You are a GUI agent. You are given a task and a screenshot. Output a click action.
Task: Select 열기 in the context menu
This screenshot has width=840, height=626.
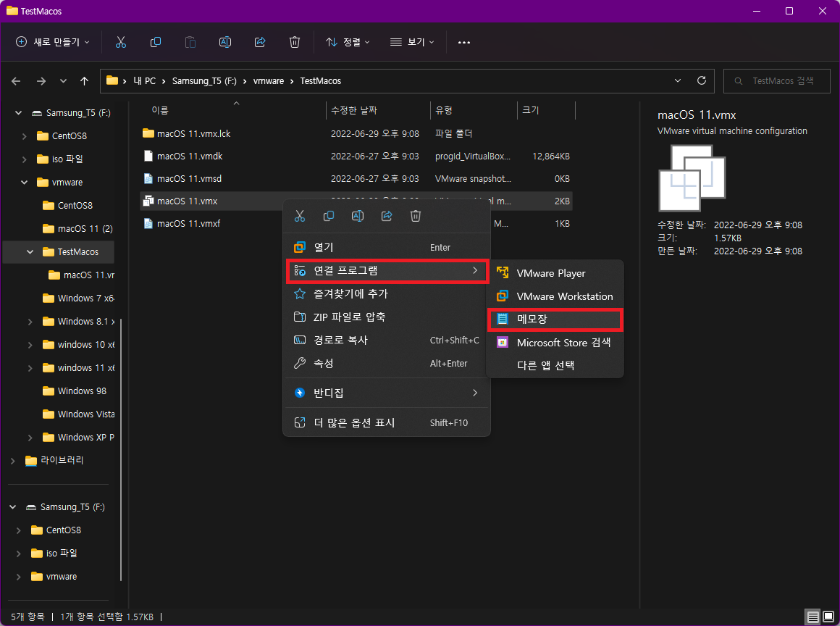386,247
